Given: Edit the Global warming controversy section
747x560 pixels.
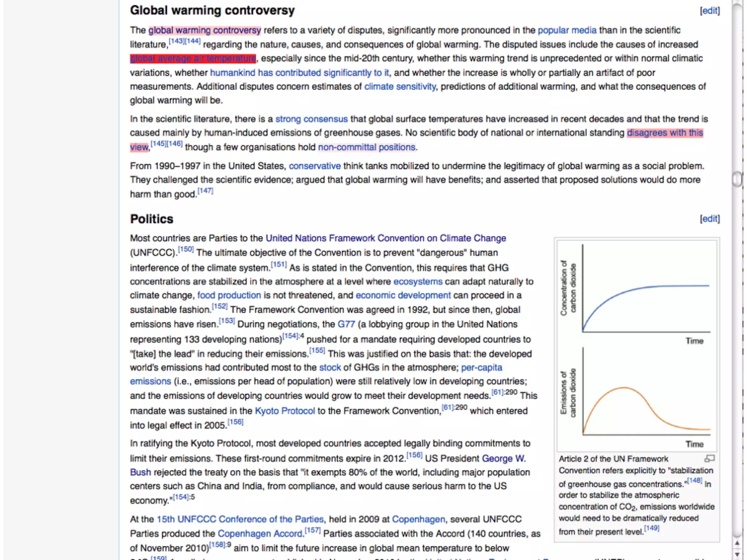Looking at the screenshot, I should pyautogui.click(x=709, y=11).
